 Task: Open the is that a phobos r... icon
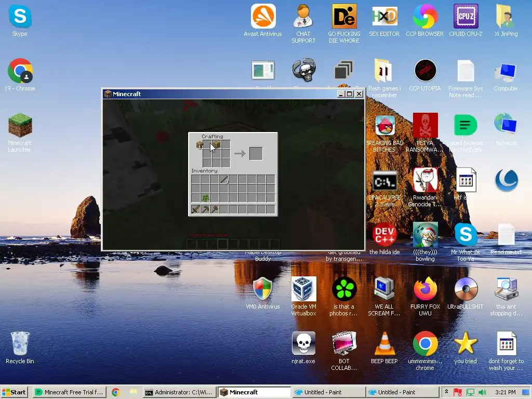(344, 297)
